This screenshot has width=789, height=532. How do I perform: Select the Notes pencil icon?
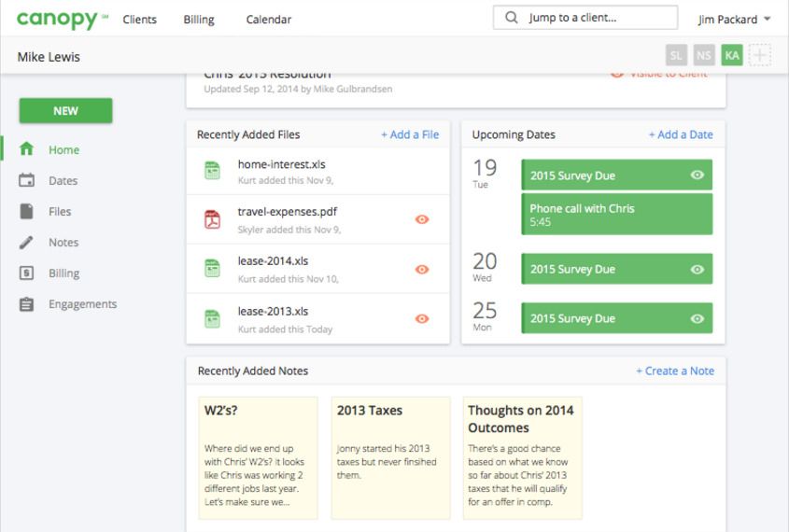(27, 243)
